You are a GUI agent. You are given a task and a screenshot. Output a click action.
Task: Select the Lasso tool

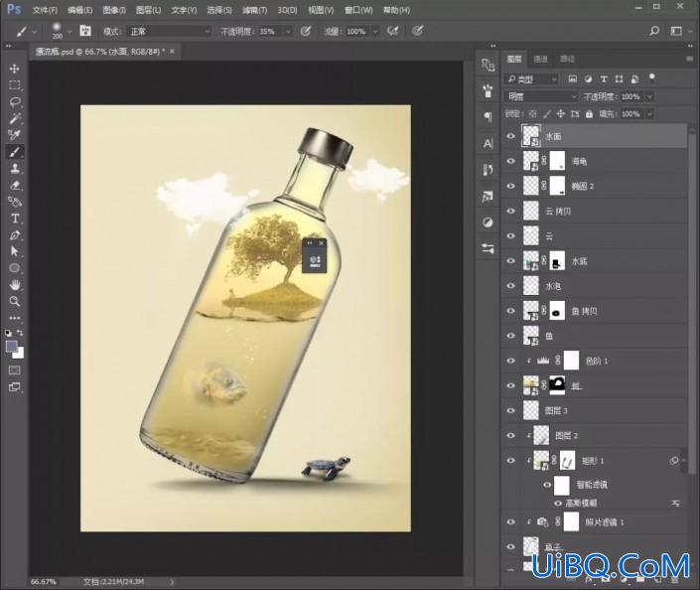(x=14, y=102)
